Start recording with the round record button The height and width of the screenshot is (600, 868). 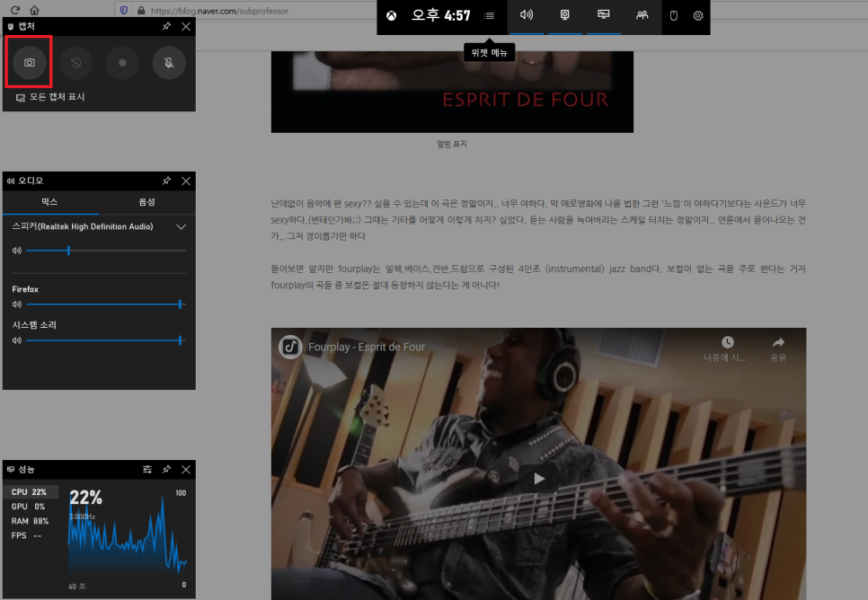point(122,63)
